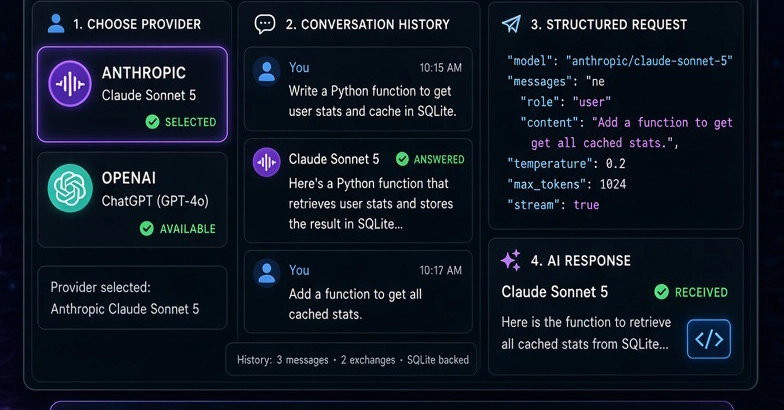784x410 pixels.
Task: Click the '4. AI RESPONSE' heading
Action: pos(580,260)
